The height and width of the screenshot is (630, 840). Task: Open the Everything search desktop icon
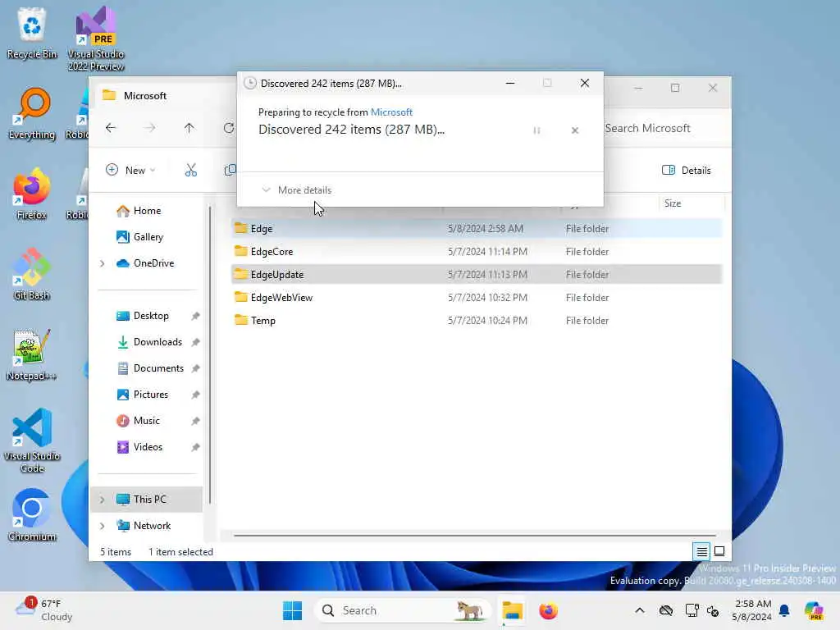coord(32,113)
